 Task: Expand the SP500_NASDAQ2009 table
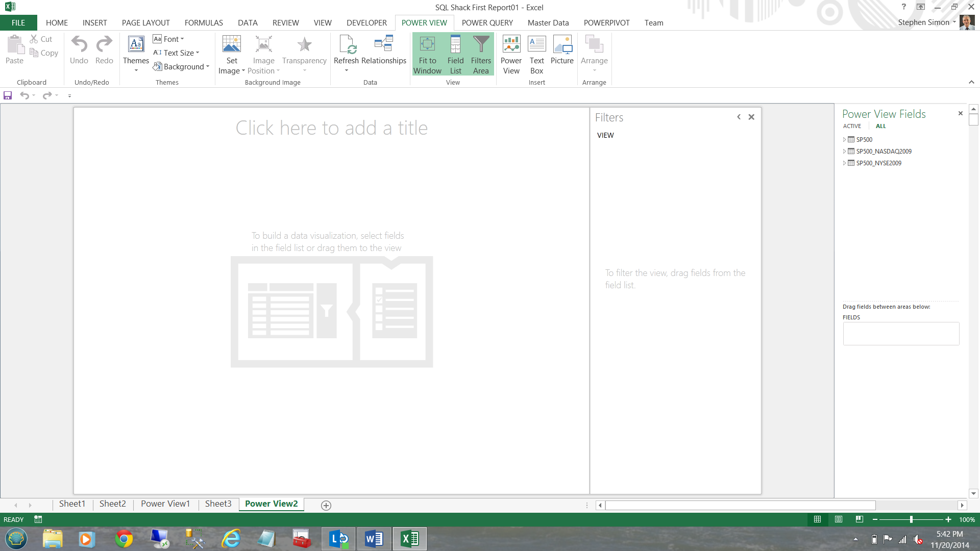coord(844,151)
